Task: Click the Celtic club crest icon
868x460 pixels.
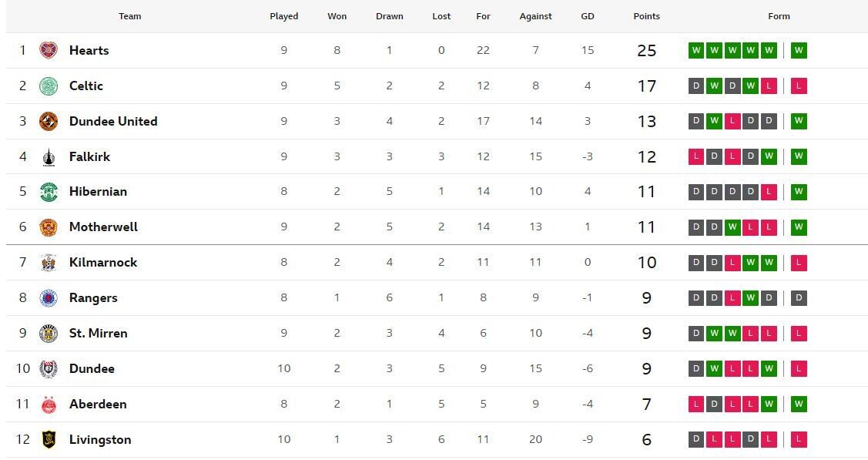Action: [x=49, y=86]
